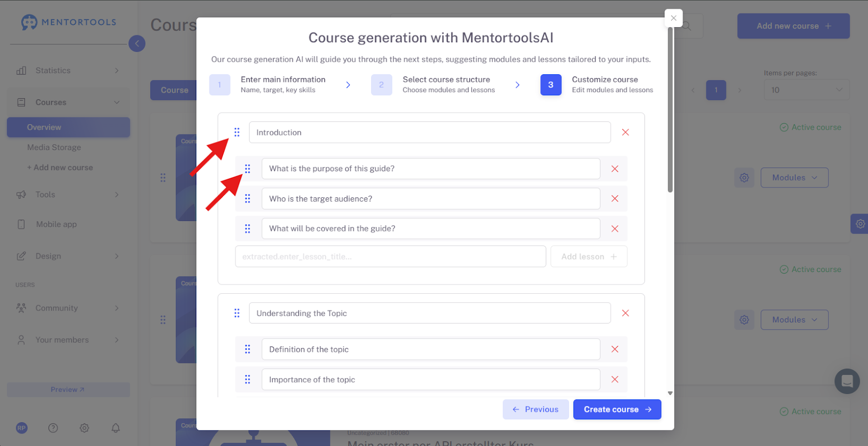This screenshot has height=446, width=868.
Task: Open settings gear of the second course card
Action: [744, 320]
